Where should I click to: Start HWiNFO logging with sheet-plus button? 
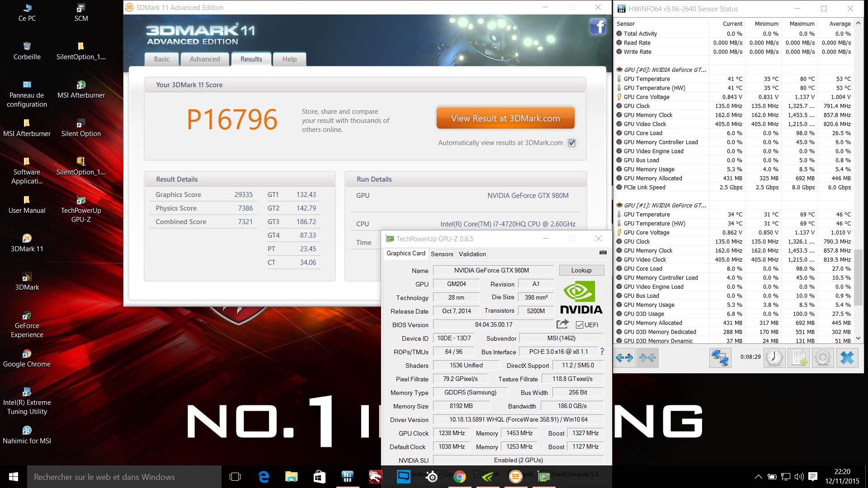(x=798, y=358)
